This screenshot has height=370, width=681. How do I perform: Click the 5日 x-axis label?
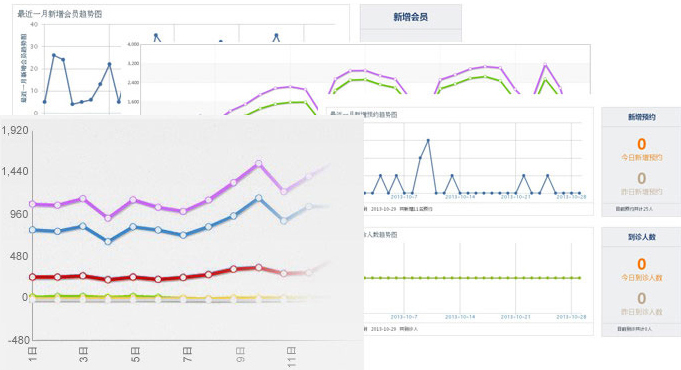click(x=136, y=354)
